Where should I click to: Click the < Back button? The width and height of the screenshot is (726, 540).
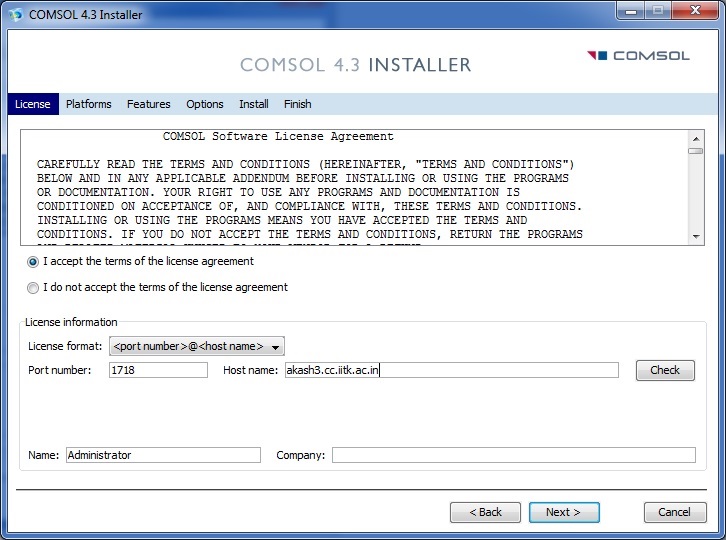(485, 512)
